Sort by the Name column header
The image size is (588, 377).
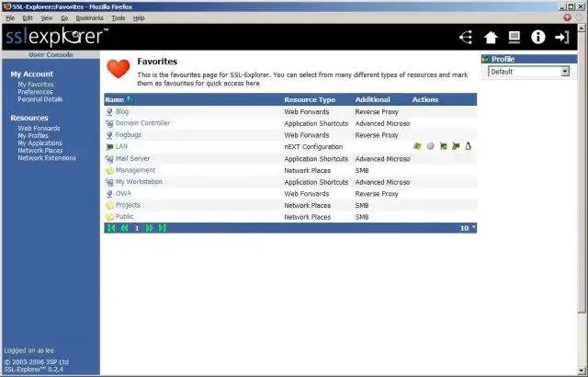(x=114, y=100)
